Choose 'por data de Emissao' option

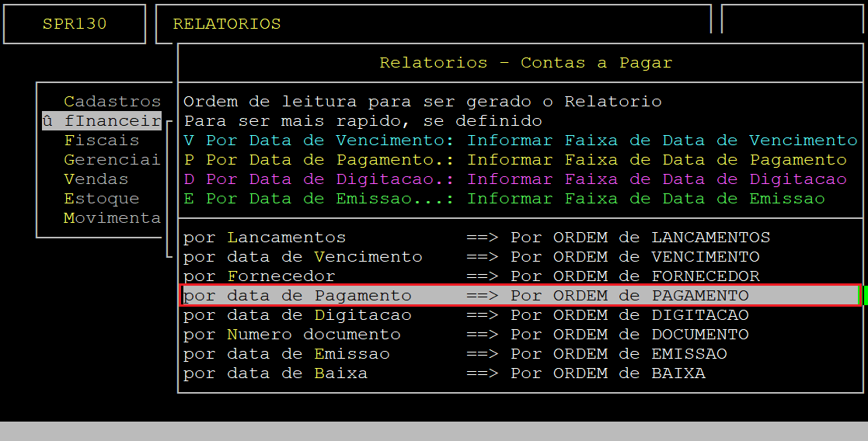pos(287,354)
